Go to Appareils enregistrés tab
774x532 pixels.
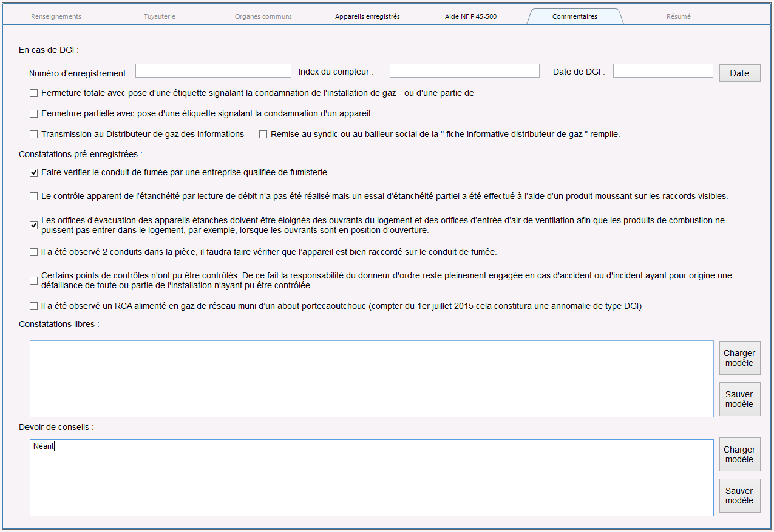[x=367, y=16]
